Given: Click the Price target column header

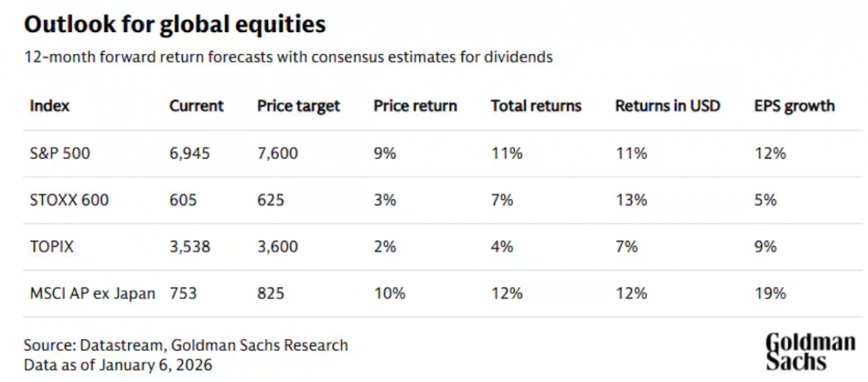Looking at the screenshot, I should 299,106.
